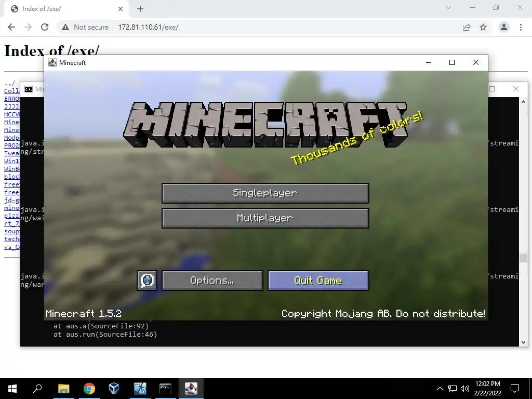Open Chrome's three-dot menu
The height and width of the screenshot is (399, 532).
click(x=521, y=27)
